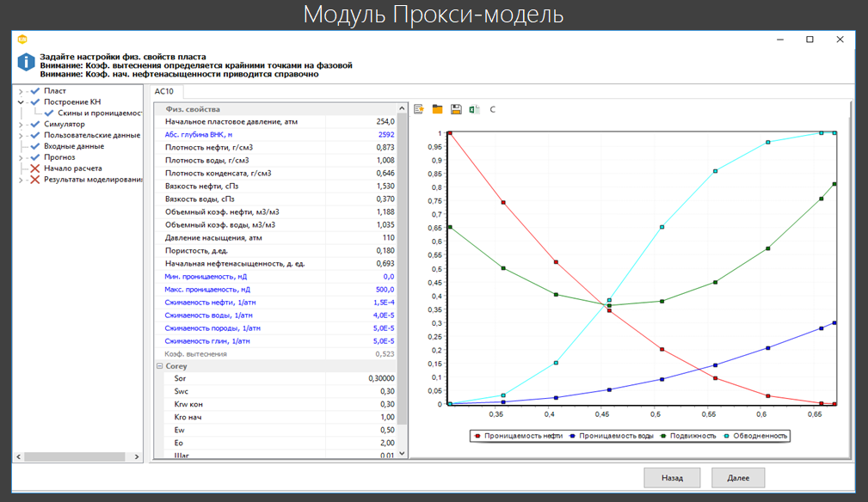
Task: Click Сжимаемость нефти, 1/атм label
Action: tap(210, 303)
